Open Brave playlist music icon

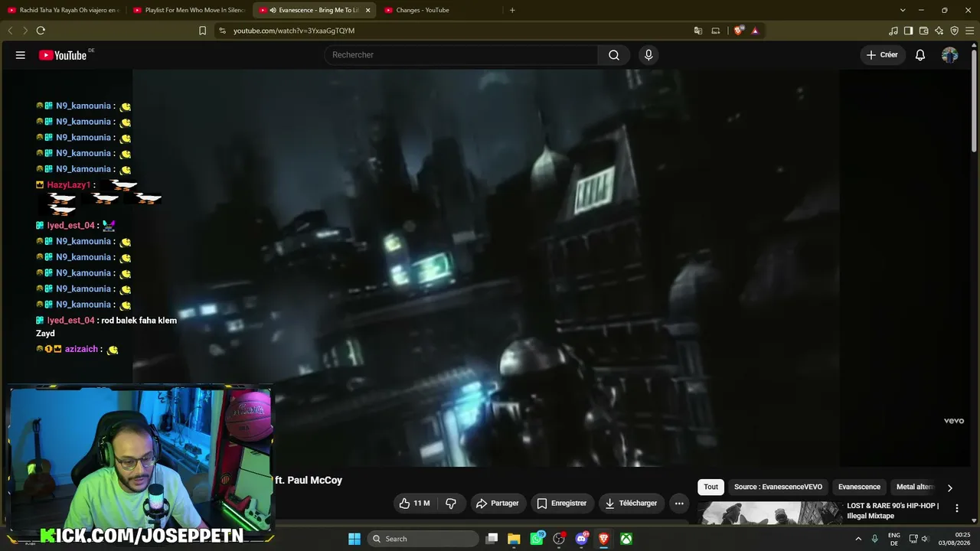(x=893, y=31)
